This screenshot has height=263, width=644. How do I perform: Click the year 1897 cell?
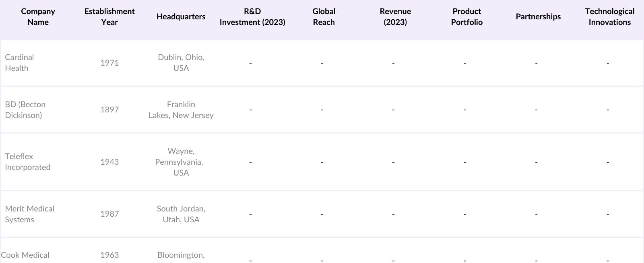[109, 110]
